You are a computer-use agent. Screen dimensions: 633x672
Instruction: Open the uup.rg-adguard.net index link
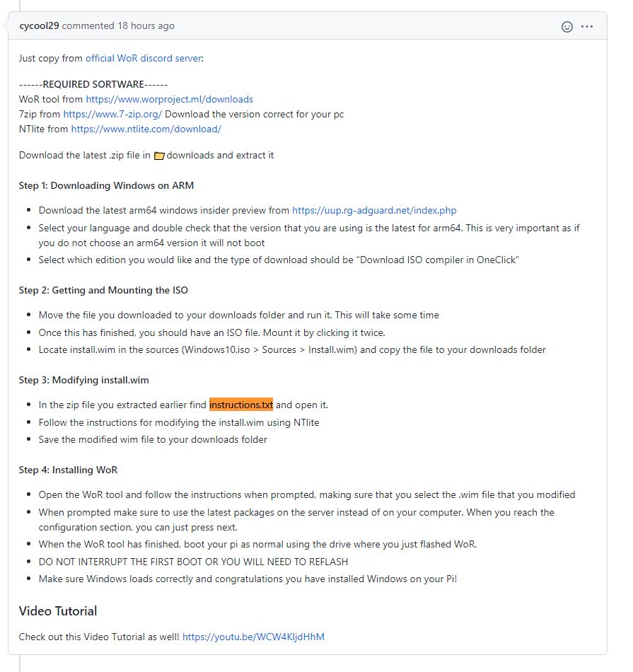tap(373, 210)
